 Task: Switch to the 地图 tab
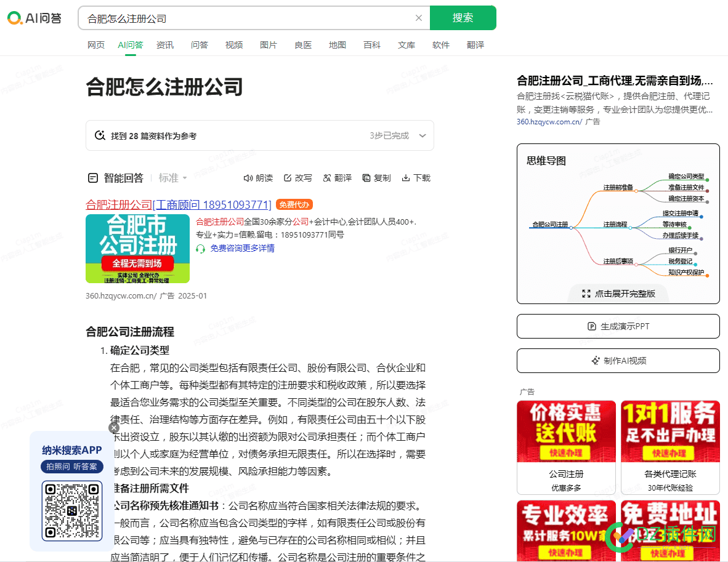(x=337, y=45)
